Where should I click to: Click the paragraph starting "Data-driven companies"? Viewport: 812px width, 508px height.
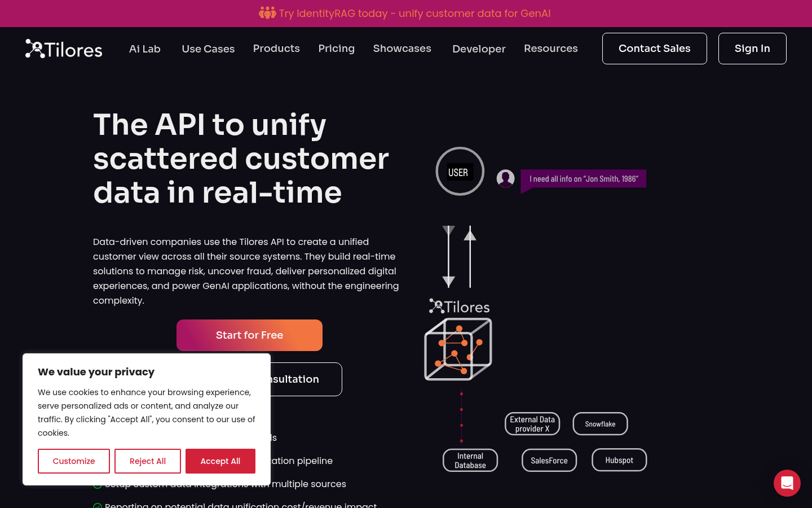pos(246,271)
